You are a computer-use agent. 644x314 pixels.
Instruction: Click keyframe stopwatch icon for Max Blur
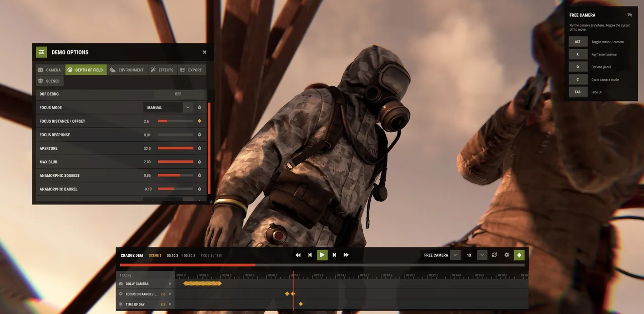[200, 162]
